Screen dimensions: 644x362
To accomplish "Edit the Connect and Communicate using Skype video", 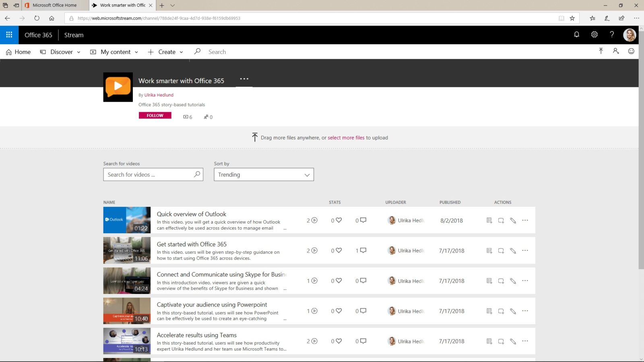I will pyautogui.click(x=513, y=281).
